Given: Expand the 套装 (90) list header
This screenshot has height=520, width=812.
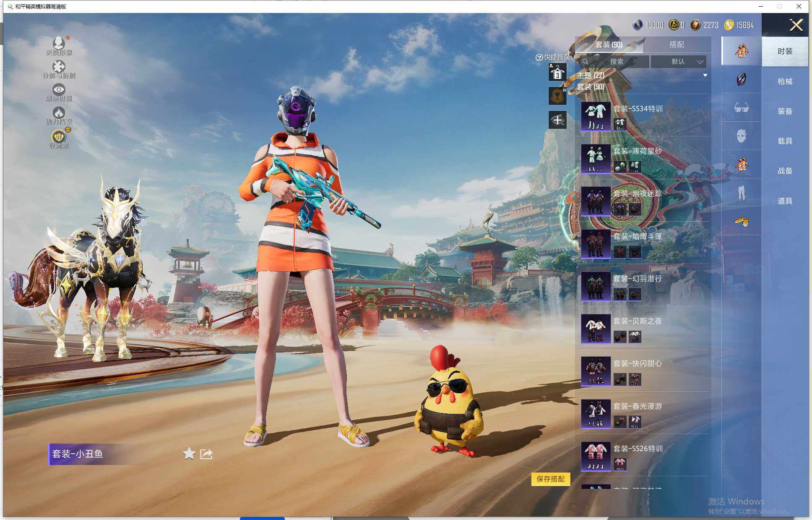Looking at the screenshot, I should pyautogui.click(x=591, y=87).
